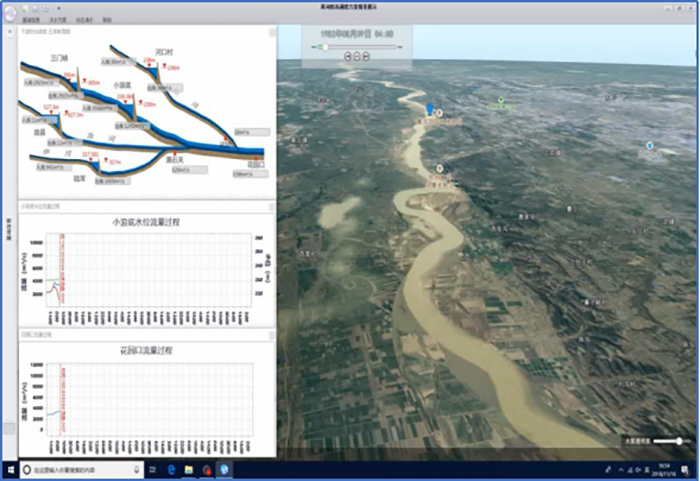Open the first menu tab in ribbon
The width and height of the screenshot is (700, 481).
point(31,19)
